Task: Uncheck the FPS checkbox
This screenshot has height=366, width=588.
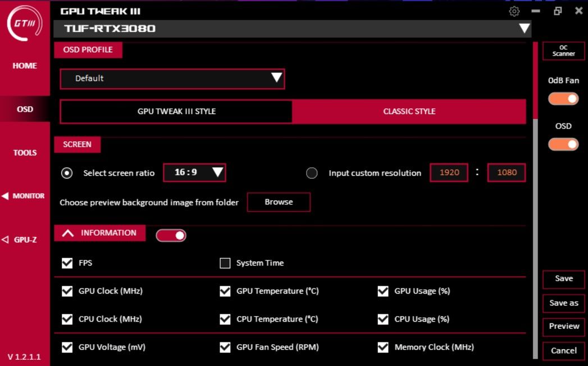Action: [x=67, y=263]
